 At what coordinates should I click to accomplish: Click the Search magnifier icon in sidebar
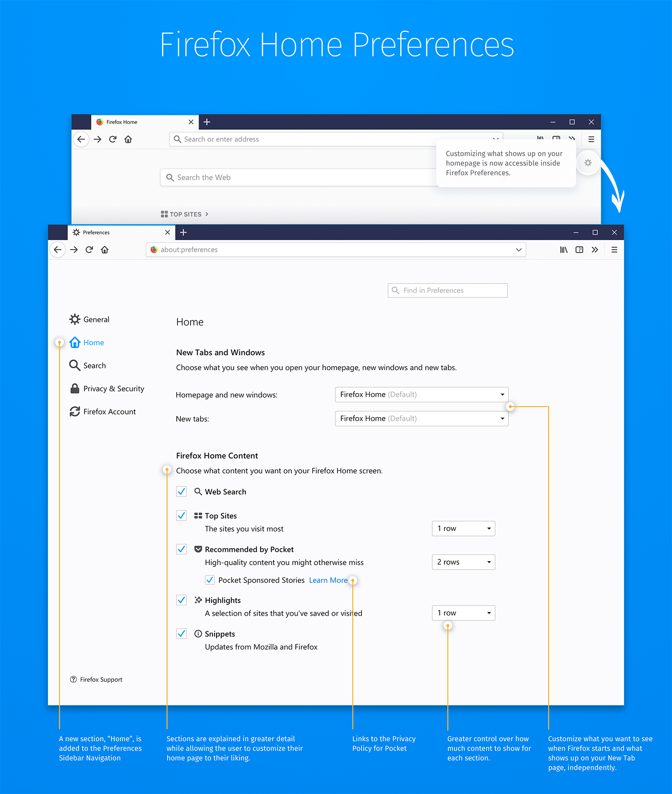(x=74, y=365)
